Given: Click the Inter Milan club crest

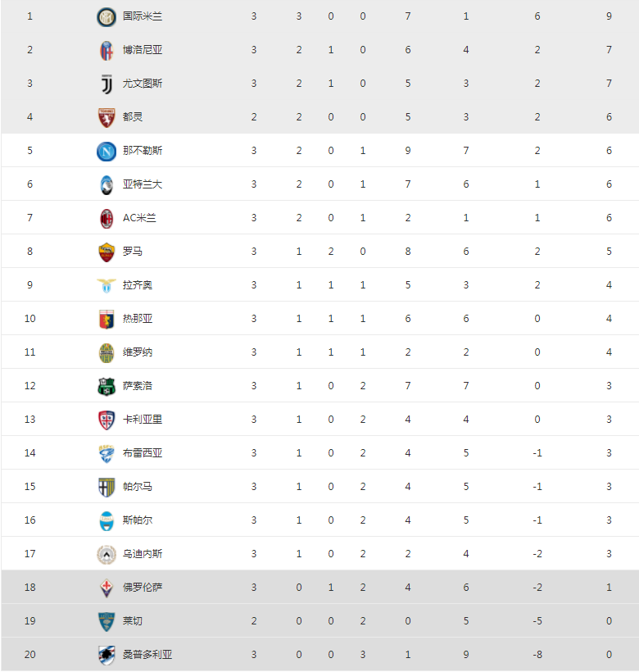Looking at the screenshot, I should (107, 16).
